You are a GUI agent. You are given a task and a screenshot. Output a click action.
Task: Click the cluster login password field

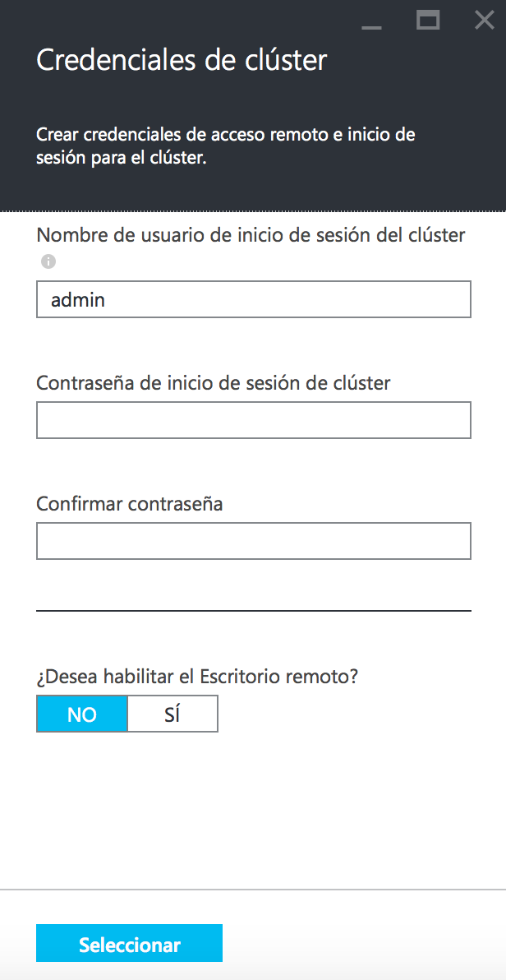(x=253, y=420)
